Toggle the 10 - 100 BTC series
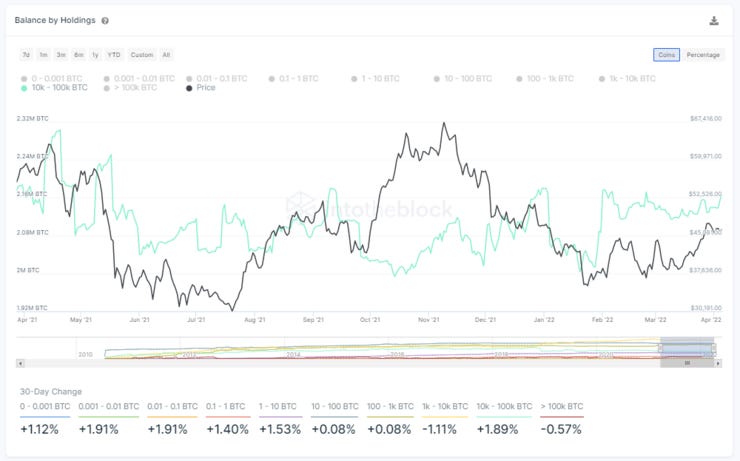This screenshot has width=740, height=461. tap(462, 78)
